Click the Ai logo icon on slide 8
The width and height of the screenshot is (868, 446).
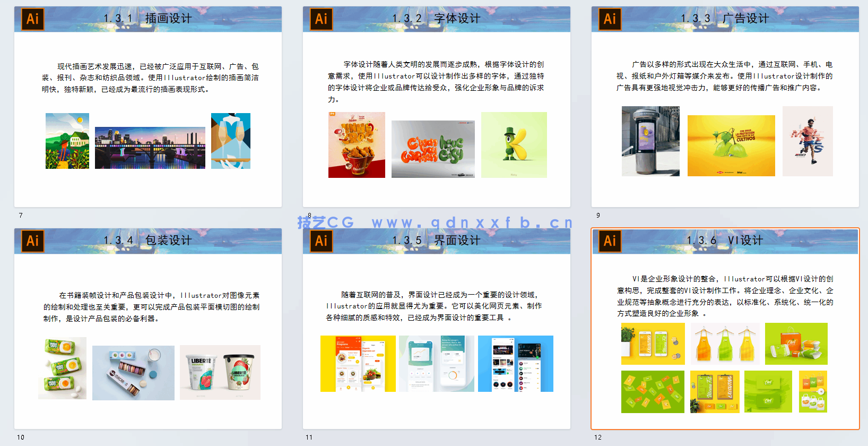[x=321, y=19]
